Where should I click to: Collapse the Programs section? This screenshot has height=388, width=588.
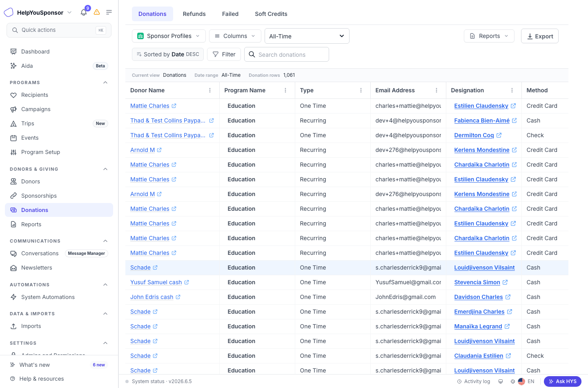[105, 83]
